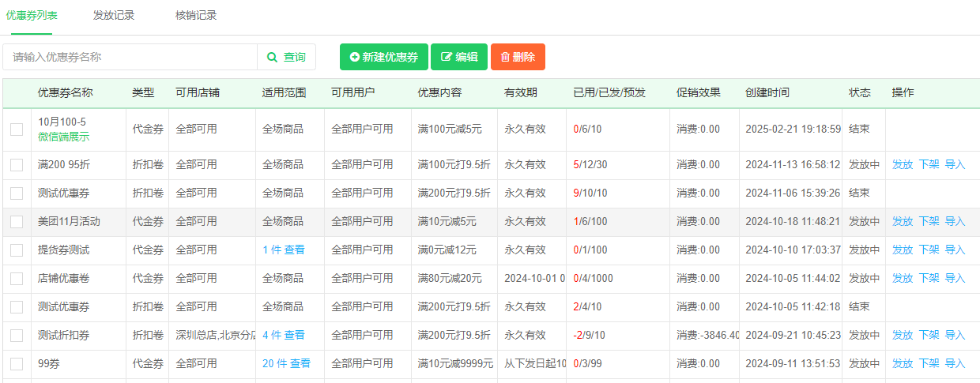Click the 深圳总店,北京分店 store cell
Image resolution: width=980 pixels, height=383 pixels.
(212, 336)
